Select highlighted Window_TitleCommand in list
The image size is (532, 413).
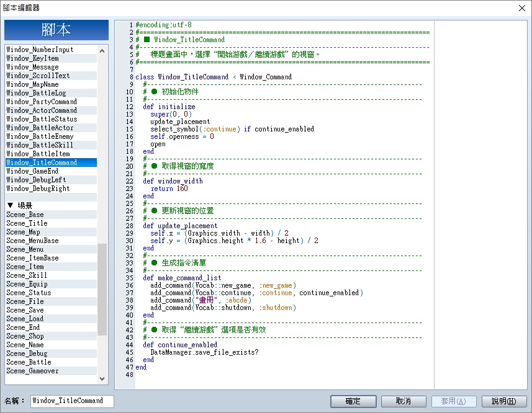[x=51, y=162]
